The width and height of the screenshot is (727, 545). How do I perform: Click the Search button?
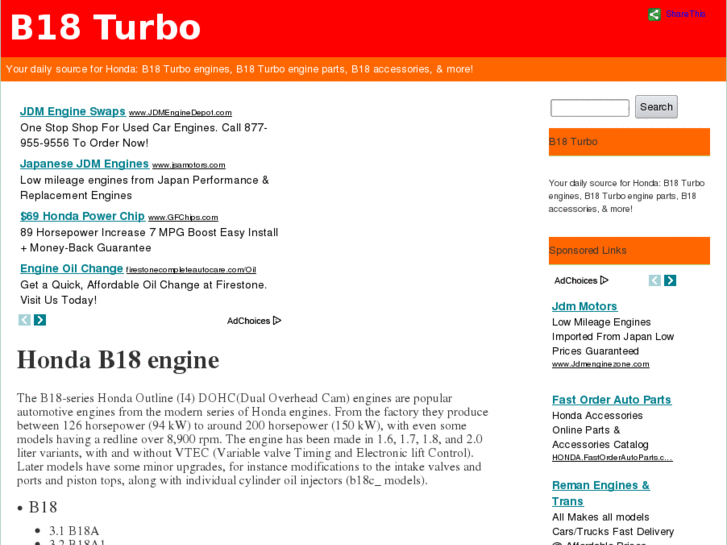[656, 107]
